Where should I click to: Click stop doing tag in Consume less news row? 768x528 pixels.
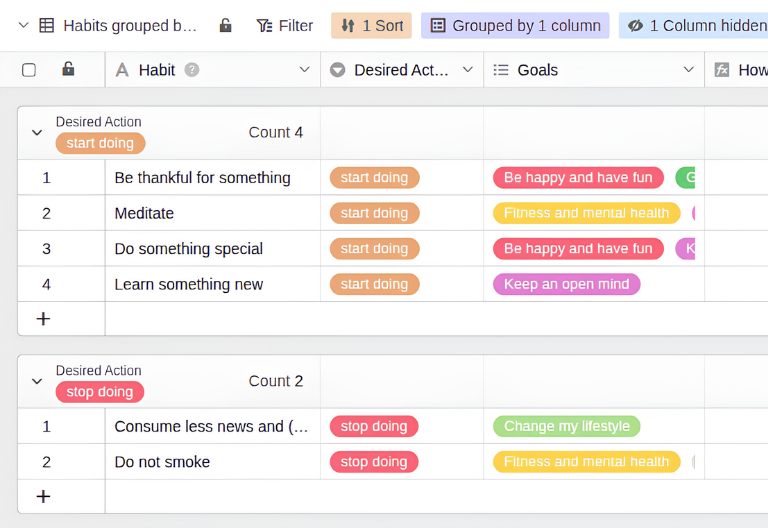pyautogui.click(x=374, y=426)
